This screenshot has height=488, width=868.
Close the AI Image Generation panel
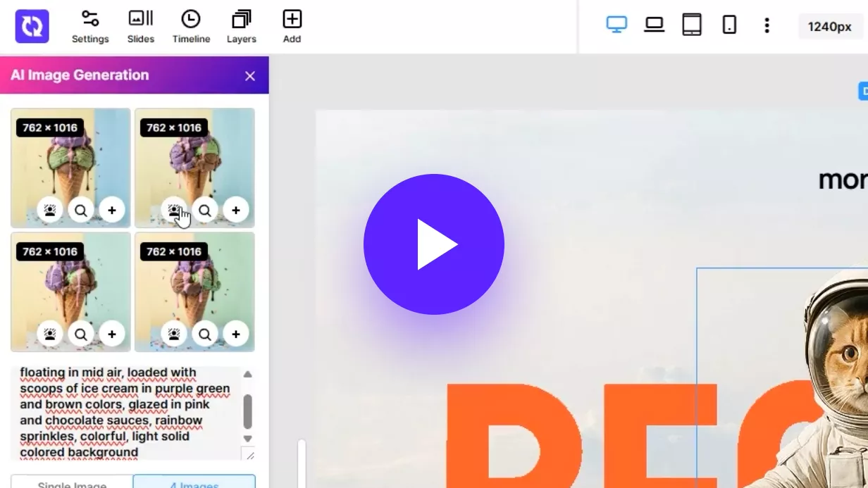point(250,76)
